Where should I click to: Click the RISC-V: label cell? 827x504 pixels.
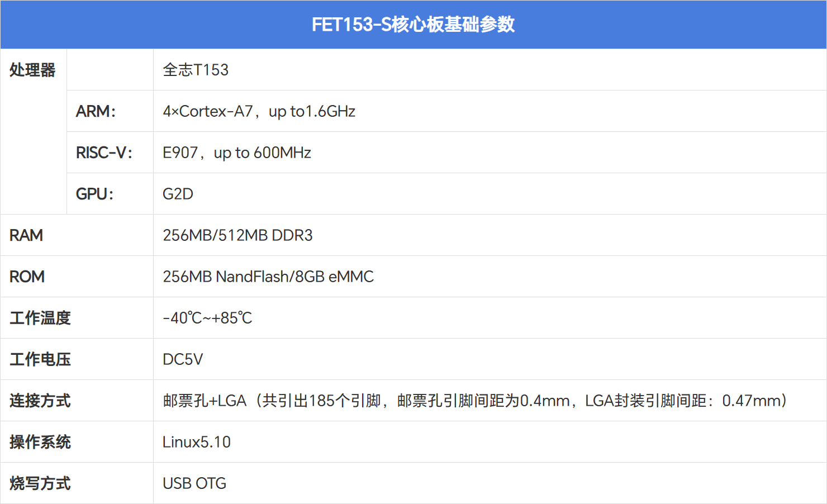click(104, 153)
